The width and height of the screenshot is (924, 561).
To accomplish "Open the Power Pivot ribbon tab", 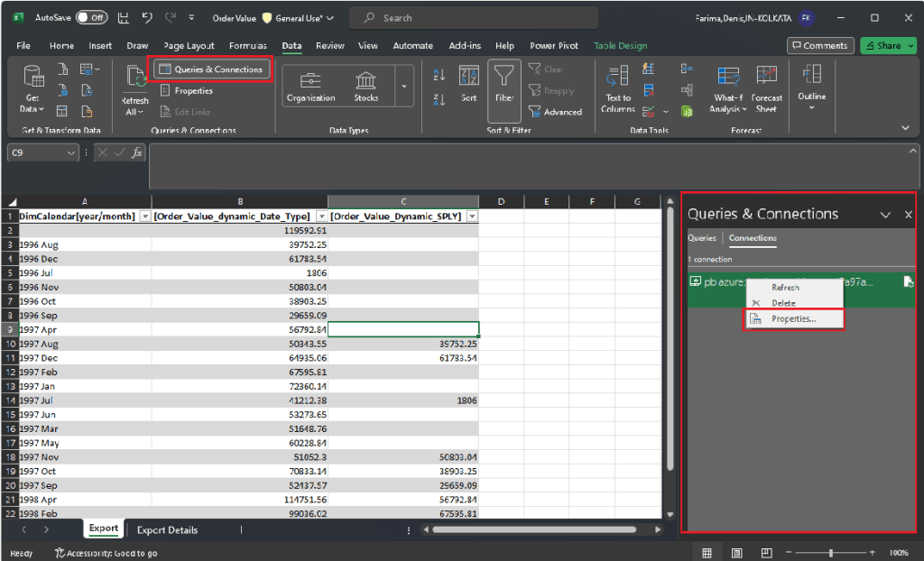I will coord(554,45).
